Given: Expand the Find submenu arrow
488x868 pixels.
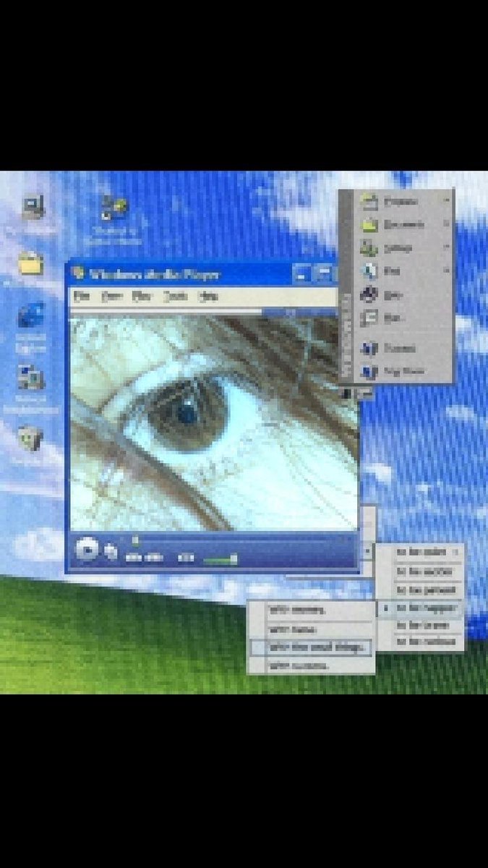Looking at the screenshot, I should tap(446, 271).
